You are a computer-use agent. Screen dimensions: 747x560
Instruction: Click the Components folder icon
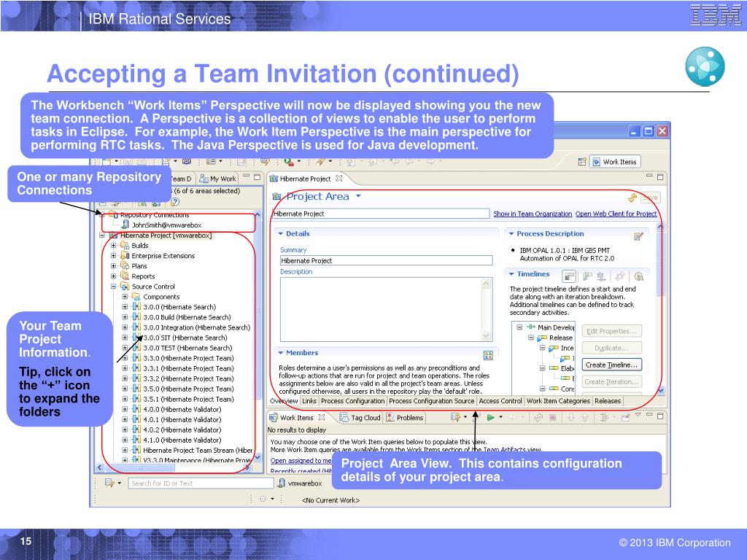coord(136,297)
